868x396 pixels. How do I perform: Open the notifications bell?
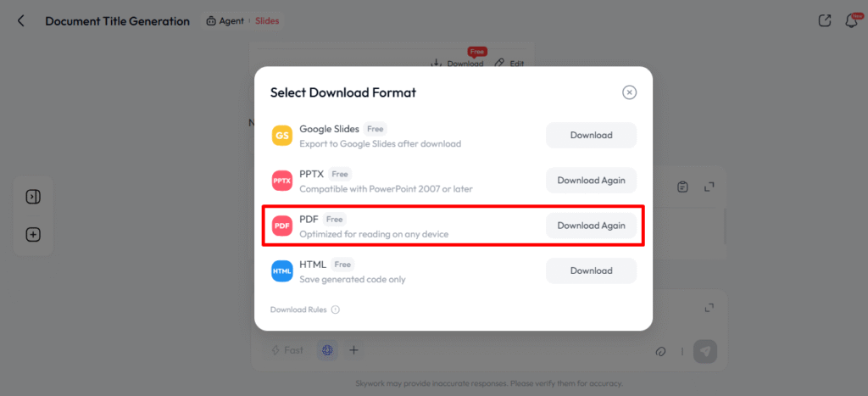click(x=851, y=21)
